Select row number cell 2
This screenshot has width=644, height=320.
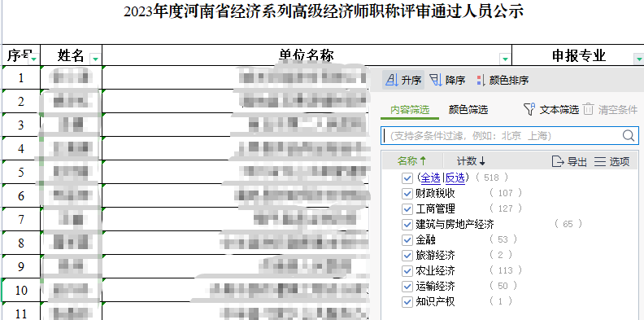(21, 101)
